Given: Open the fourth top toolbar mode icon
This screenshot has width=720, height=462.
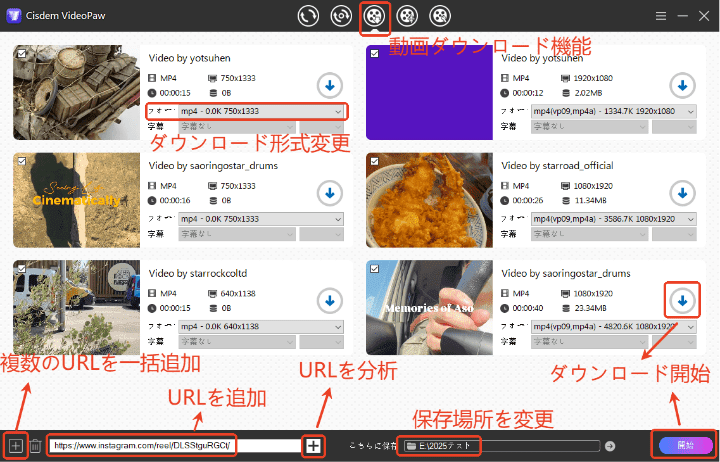Looking at the screenshot, I should click(407, 16).
